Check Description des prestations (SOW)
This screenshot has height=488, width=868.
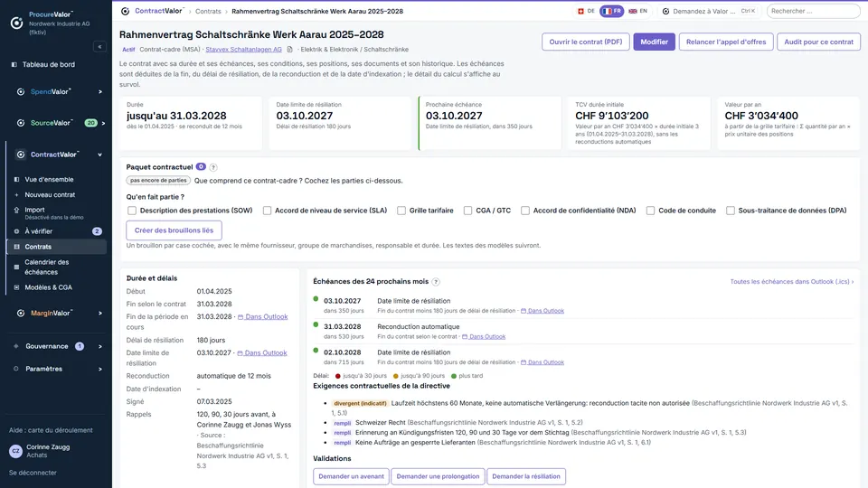(132, 211)
